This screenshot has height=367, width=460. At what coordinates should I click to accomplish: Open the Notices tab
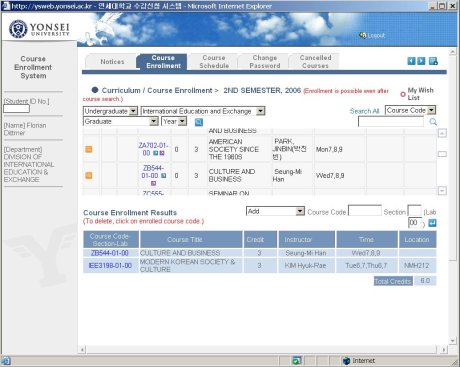coord(112,62)
